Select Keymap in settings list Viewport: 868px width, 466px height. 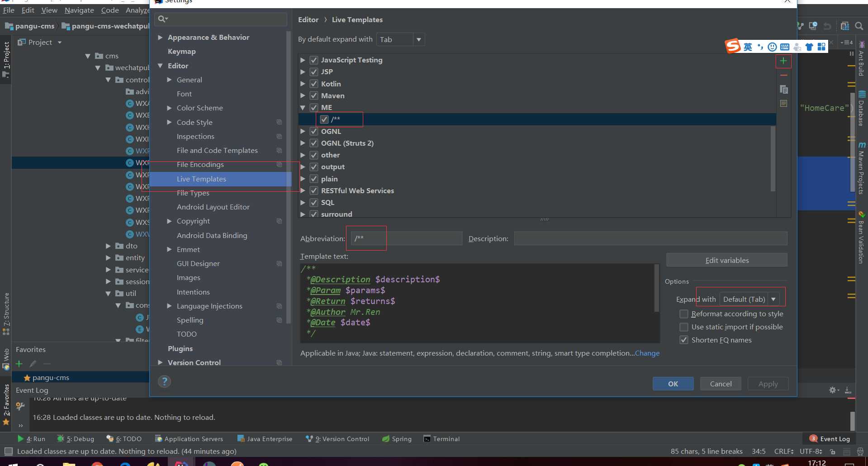tap(182, 51)
